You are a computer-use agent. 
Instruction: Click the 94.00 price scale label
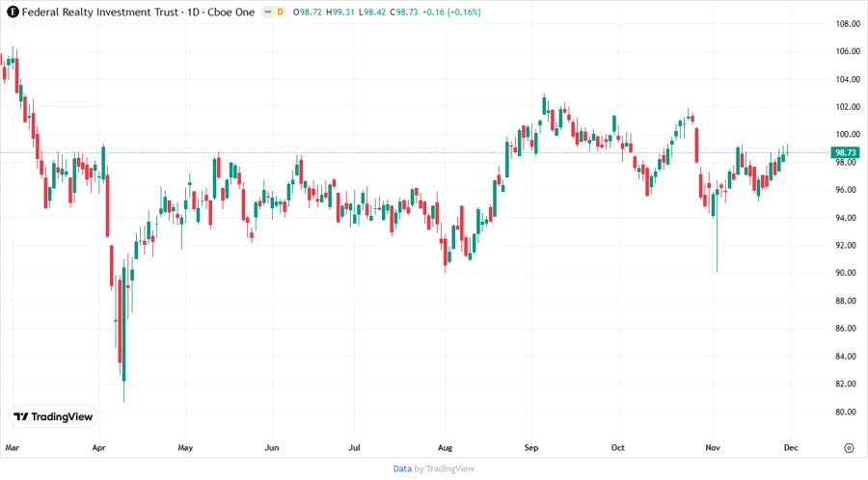[x=848, y=218]
